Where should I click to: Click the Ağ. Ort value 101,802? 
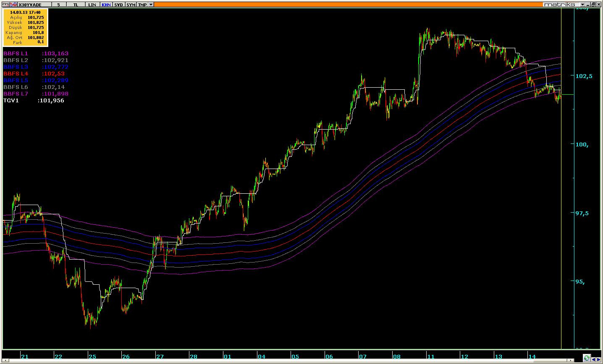point(36,38)
